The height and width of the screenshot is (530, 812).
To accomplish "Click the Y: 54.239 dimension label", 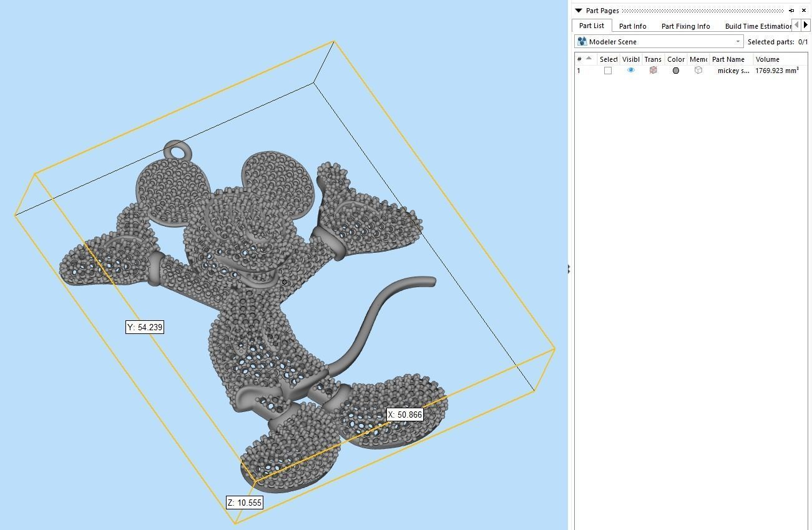I will (145, 327).
